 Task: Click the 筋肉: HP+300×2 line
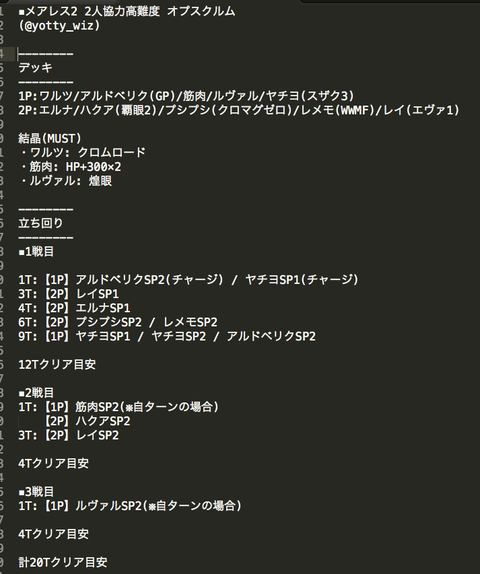[x=70, y=167]
